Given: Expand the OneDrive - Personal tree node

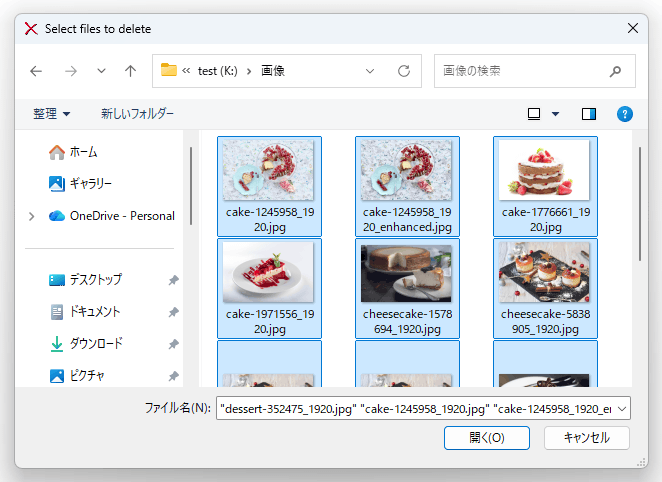Looking at the screenshot, I should pyautogui.click(x=32, y=216).
